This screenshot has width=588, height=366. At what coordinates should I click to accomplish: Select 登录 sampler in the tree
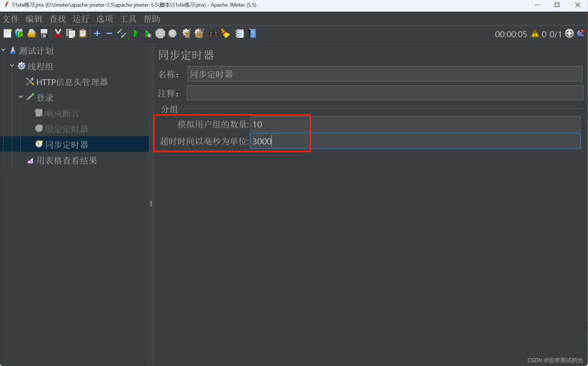(45, 98)
